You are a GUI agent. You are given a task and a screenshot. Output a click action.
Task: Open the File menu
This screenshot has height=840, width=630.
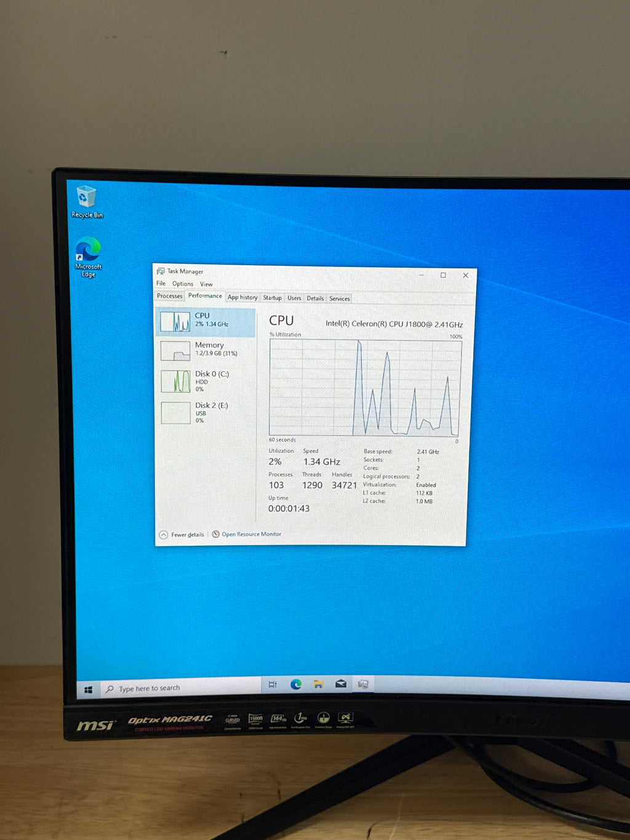pos(161,284)
